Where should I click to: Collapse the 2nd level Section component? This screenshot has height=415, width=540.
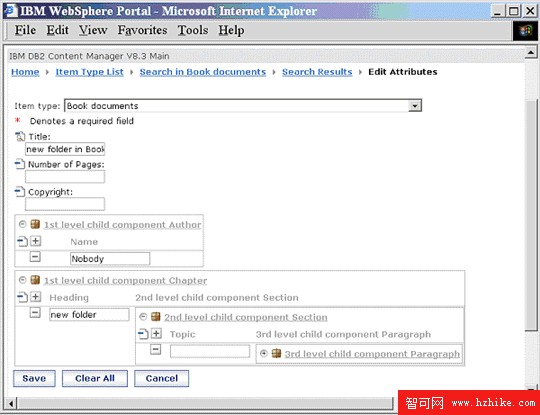click(x=143, y=317)
